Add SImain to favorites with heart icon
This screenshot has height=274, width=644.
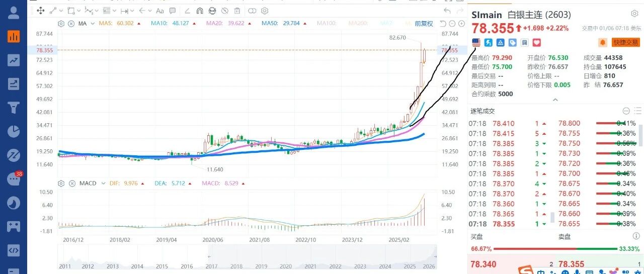[x=536, y=43]
